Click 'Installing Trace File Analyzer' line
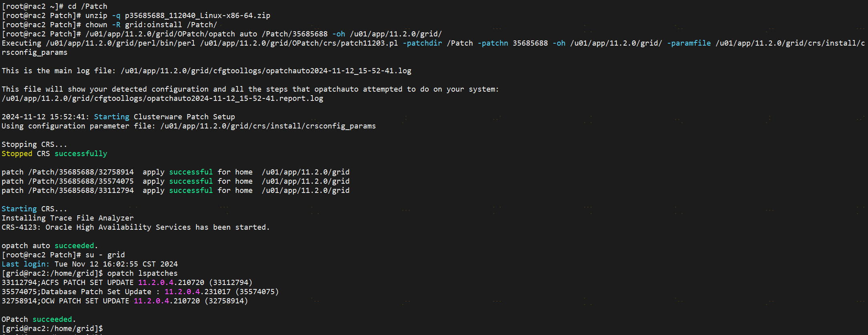 (68, 218)
